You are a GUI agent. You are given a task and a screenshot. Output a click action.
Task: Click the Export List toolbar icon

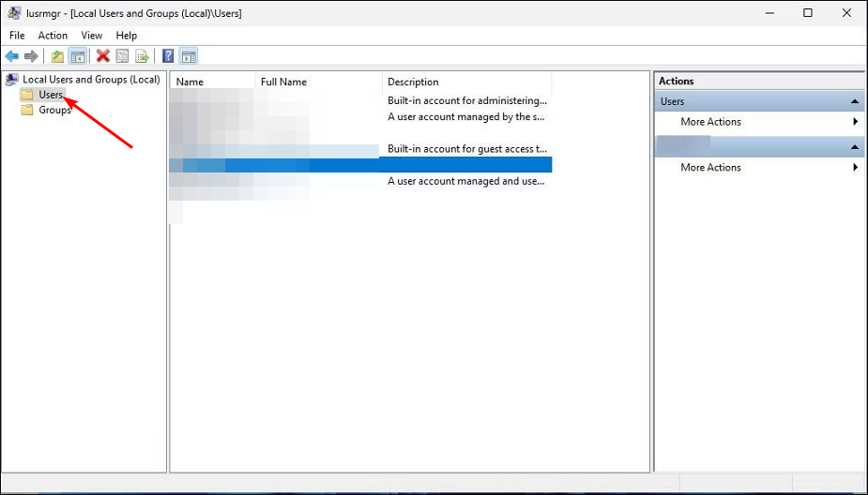coord(143,56)
